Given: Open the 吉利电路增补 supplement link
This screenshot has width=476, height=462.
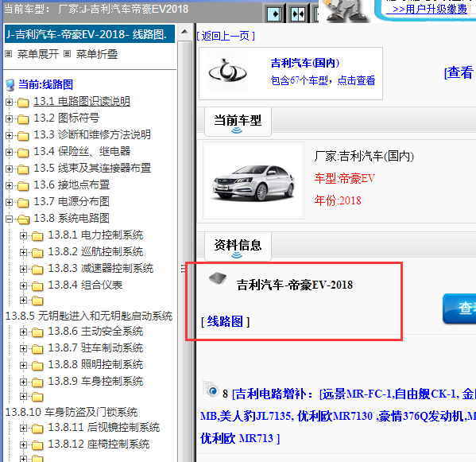Looking at the screenshot, I should 338,416.
